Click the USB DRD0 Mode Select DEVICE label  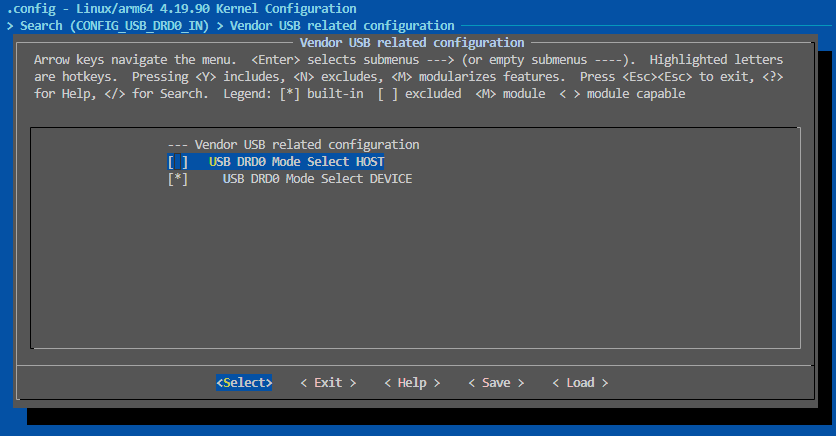click(317, 179)
